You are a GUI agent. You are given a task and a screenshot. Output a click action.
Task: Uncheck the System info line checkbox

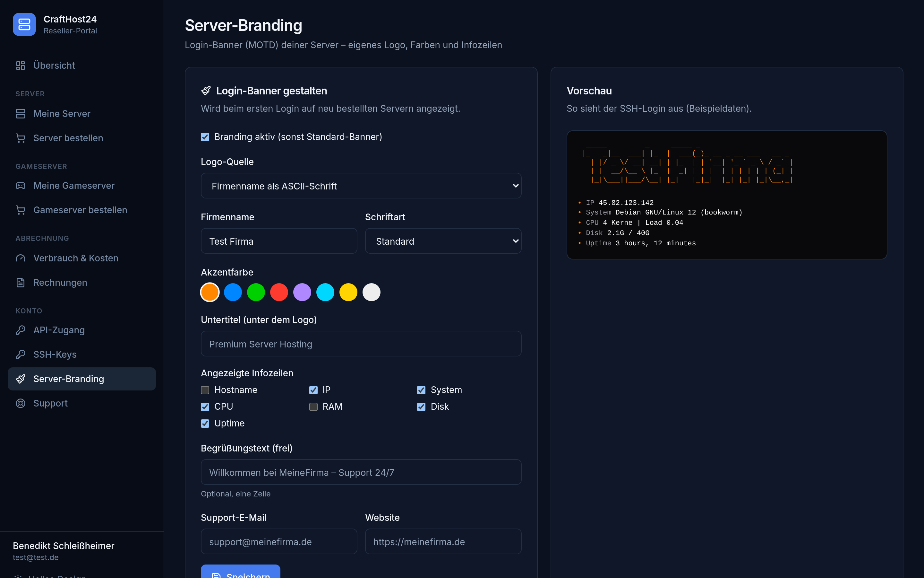tap(421, 390)
